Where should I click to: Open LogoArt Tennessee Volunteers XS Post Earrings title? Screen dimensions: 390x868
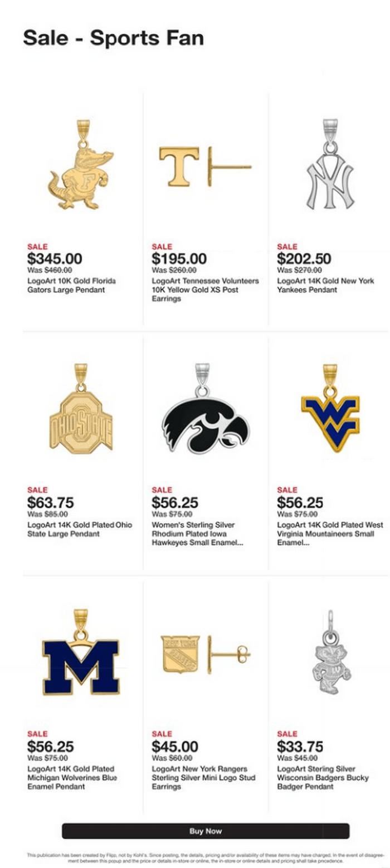click(205, 290)
